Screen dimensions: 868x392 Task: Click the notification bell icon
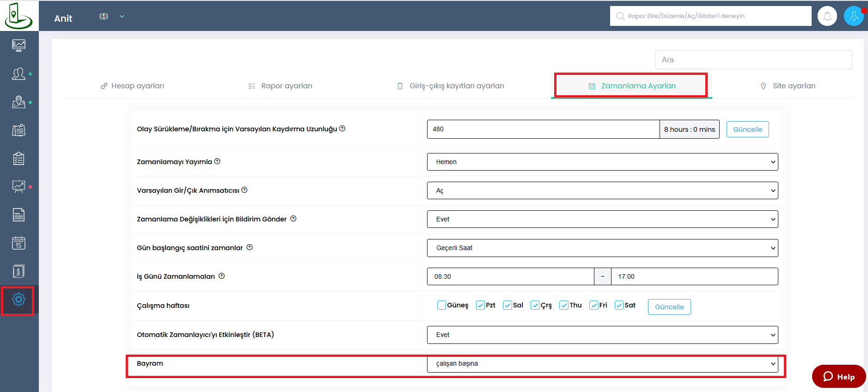click(x=827, y=16)
